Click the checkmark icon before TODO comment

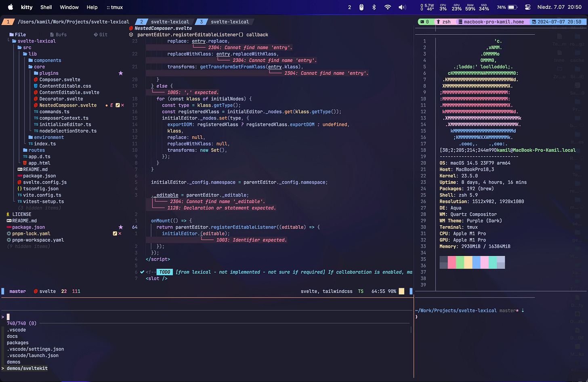tap(142, 272)
